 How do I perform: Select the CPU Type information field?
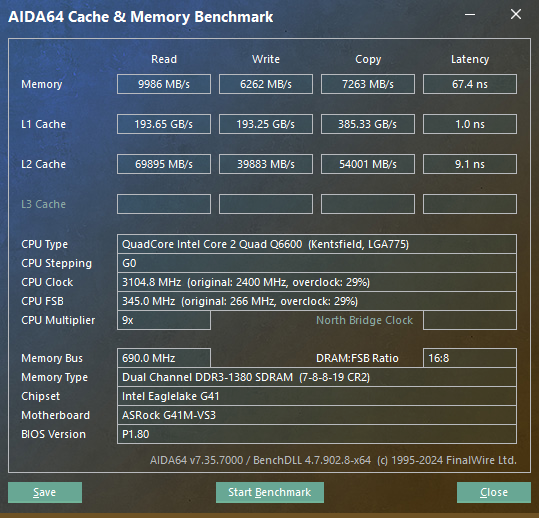click(x=317, y=244)
